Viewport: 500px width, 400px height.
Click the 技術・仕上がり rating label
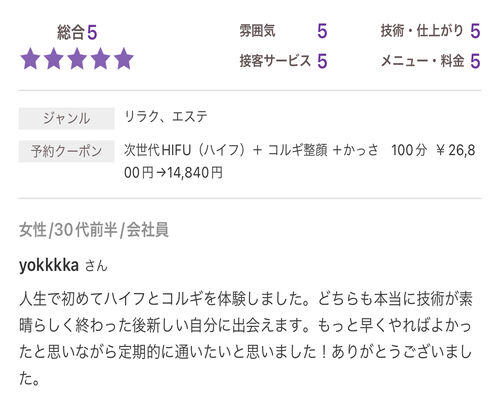[x=422, y=31]
